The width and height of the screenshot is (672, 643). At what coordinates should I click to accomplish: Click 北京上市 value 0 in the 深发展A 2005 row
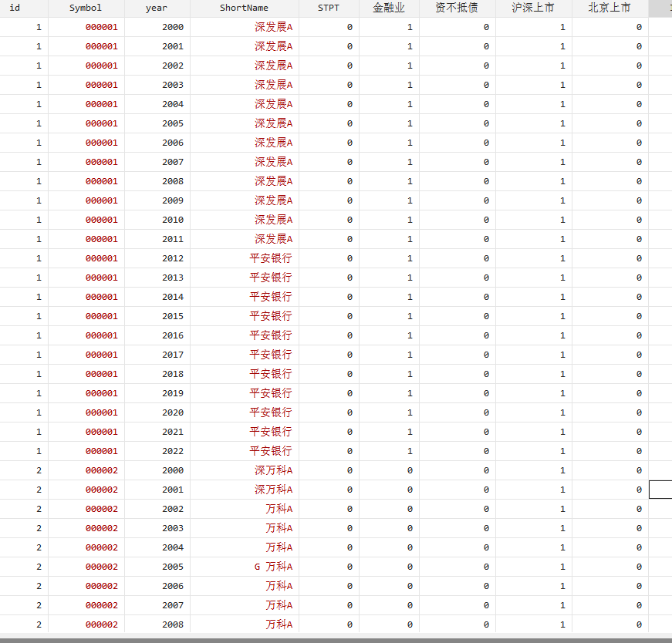tap(639, 123)
